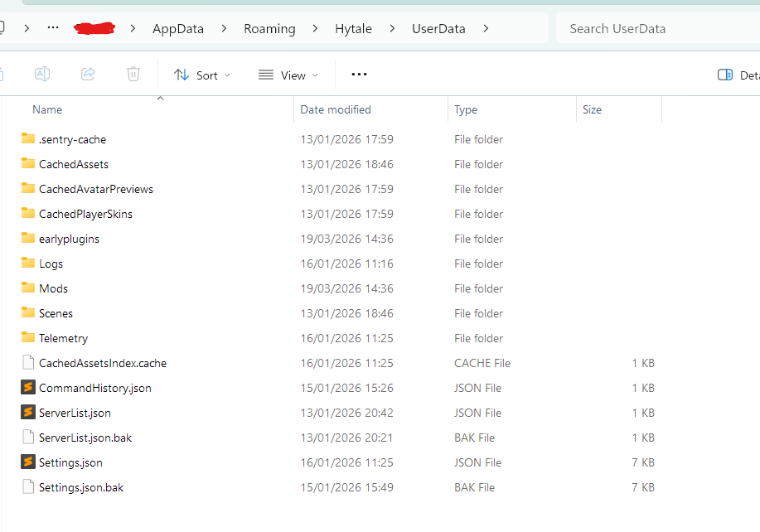Screen dimensions: 760x532
Task: Click the chevron before the ellipsis breadcrumb
Action: [x=27, y=28]
